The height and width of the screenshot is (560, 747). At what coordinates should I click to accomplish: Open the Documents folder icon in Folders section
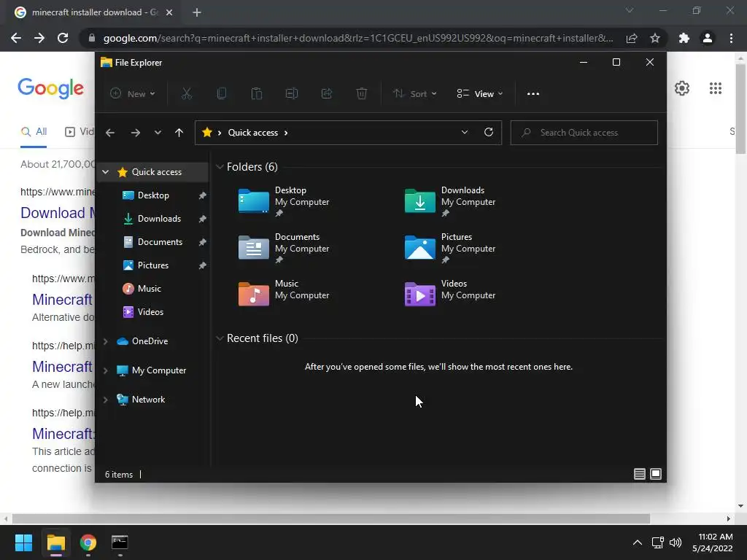[253, 248]
